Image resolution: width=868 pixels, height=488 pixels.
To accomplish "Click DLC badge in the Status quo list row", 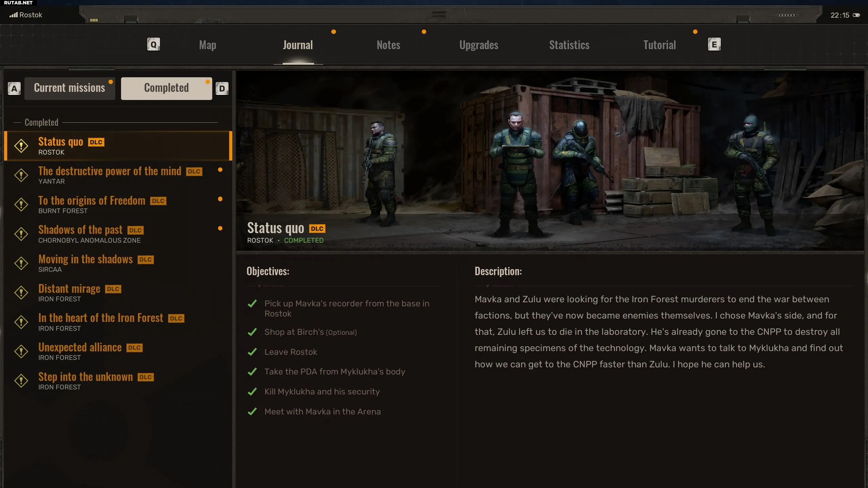I will (x=96, y=142).
